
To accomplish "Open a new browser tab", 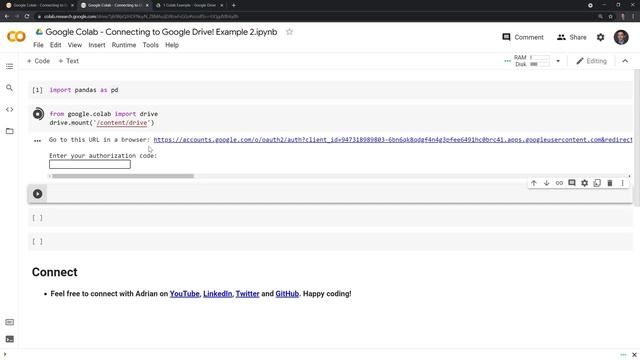I will [x=233, y=5].
